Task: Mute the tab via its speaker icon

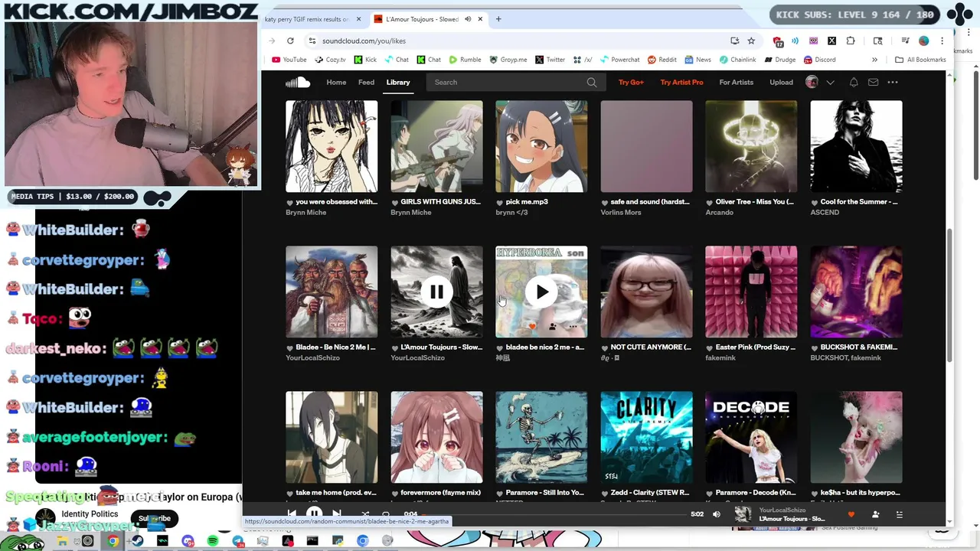Action: (468, 19)
